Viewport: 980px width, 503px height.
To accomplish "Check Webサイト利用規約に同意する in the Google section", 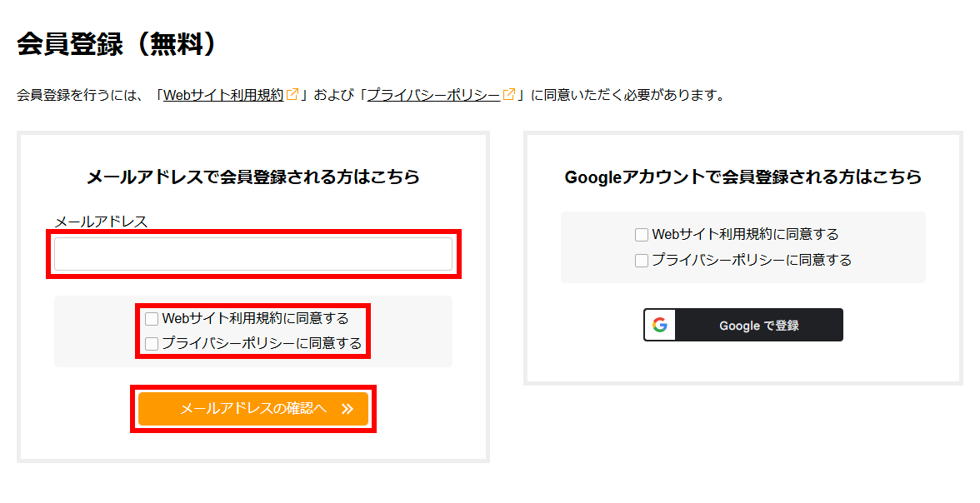I will point(642,235).
